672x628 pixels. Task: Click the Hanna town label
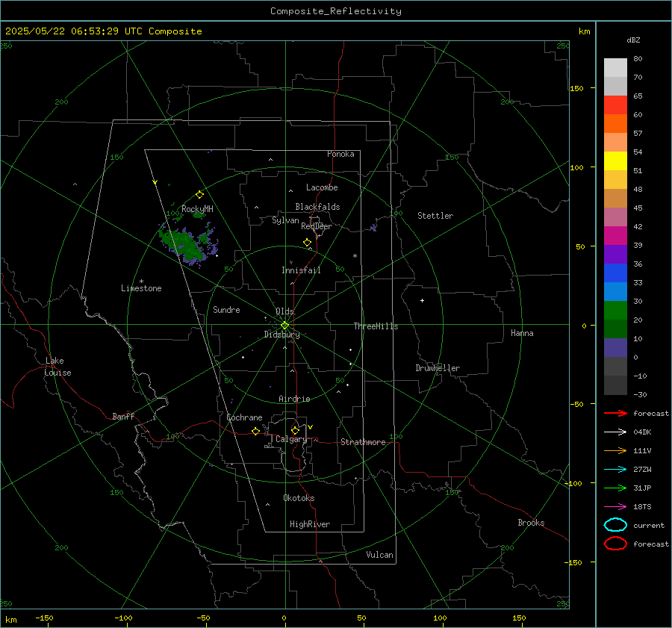(x=522, y=333)
